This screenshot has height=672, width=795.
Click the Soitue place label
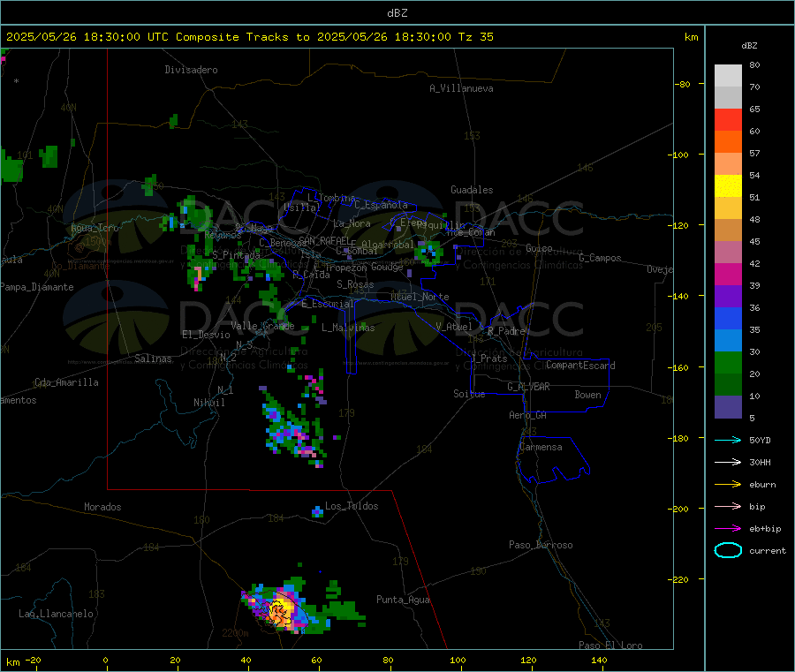[x=469, y=394]
